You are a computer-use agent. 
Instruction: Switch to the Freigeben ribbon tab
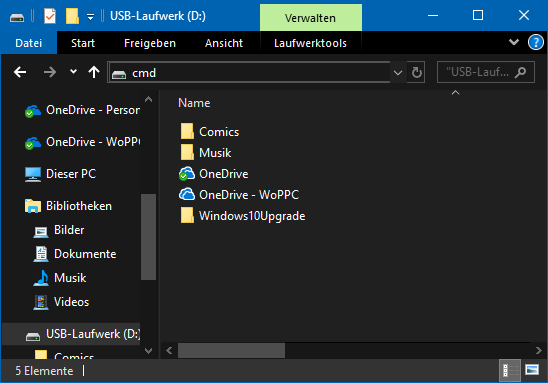click(150, 43)
